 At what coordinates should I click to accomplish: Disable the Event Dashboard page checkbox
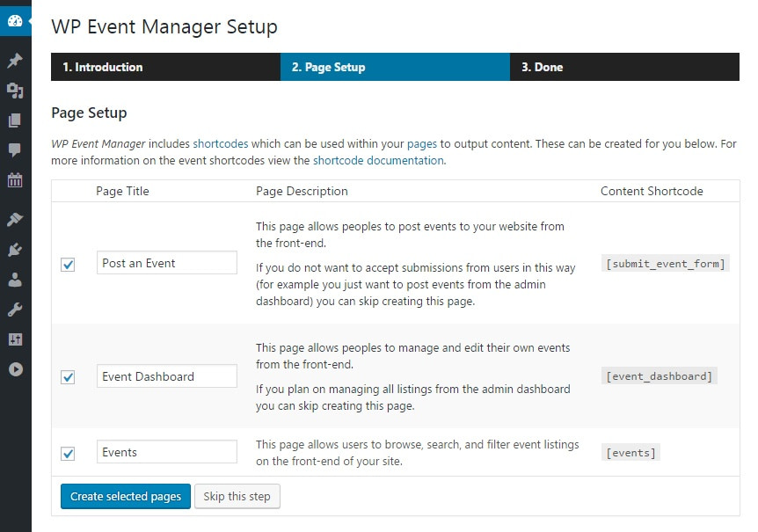coord(68,375)
